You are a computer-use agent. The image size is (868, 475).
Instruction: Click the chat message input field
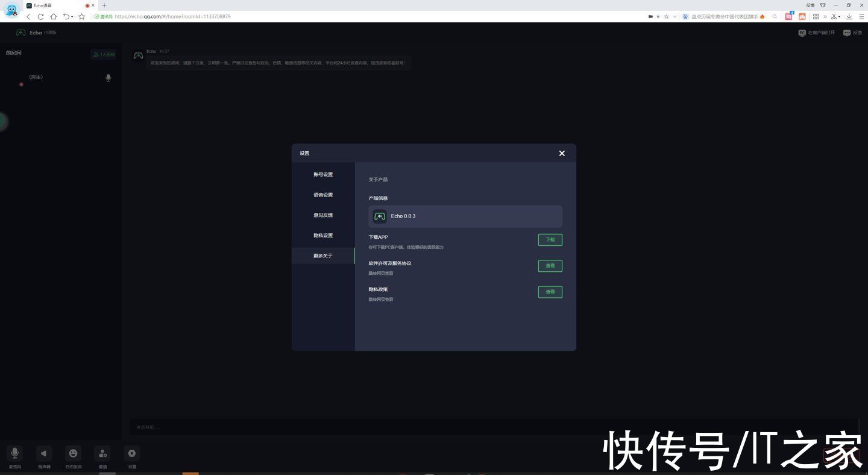tap(494, 427)
